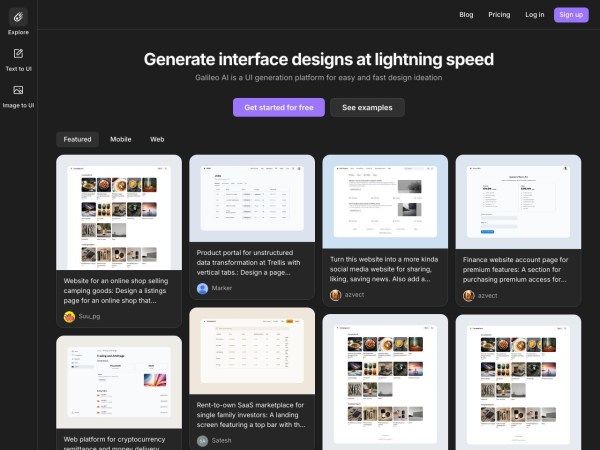Click the azvect avatar under social media card
Image resolution: width=600 pixels, height=450 pixels.
tap(336, 295)
